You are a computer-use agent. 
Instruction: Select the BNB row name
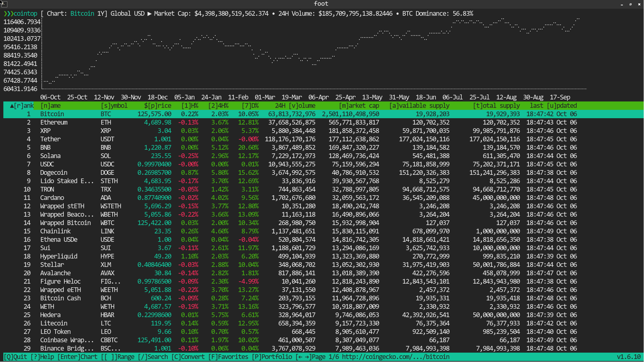45,148
